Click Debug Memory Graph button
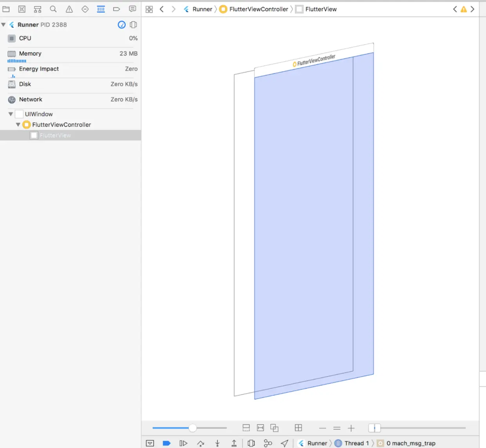Screen dimensions: 486x448 (x=268, y=443)
